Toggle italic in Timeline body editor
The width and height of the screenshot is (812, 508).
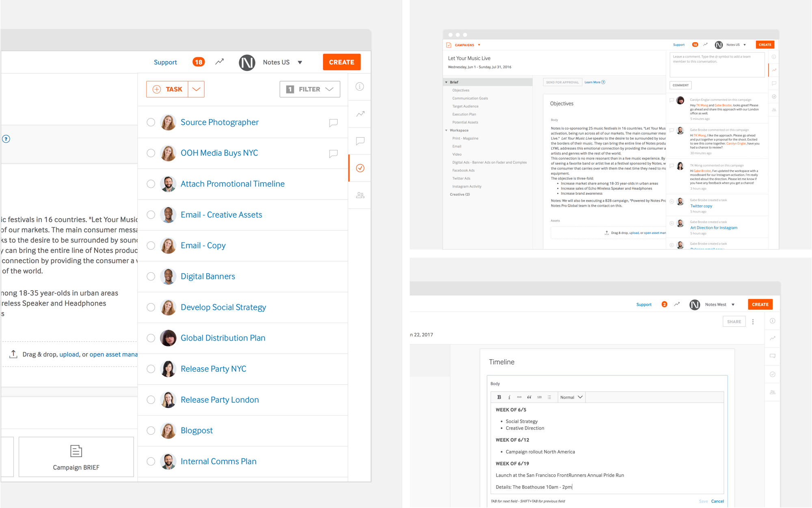[x=509, y=397]
